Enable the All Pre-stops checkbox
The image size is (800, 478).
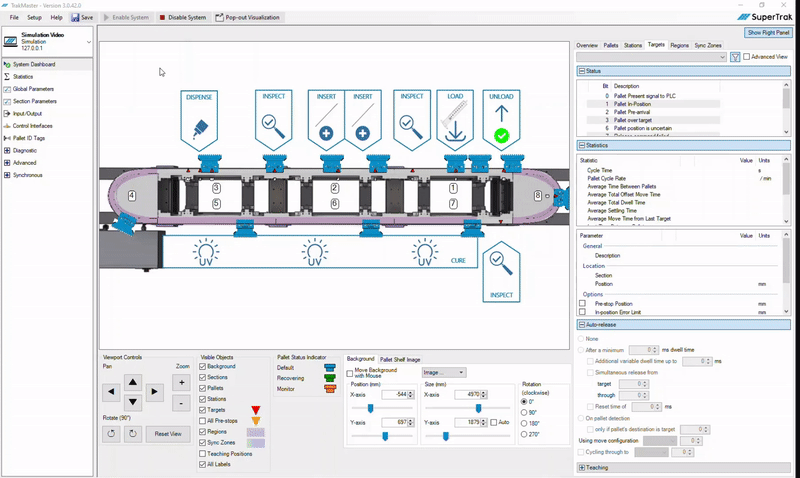point(204,420)
